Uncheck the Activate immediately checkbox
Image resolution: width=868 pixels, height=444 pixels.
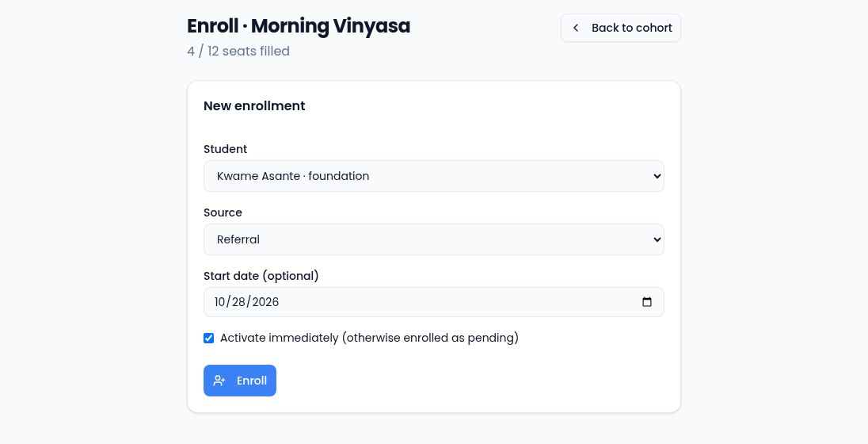(x=209, y=338)
